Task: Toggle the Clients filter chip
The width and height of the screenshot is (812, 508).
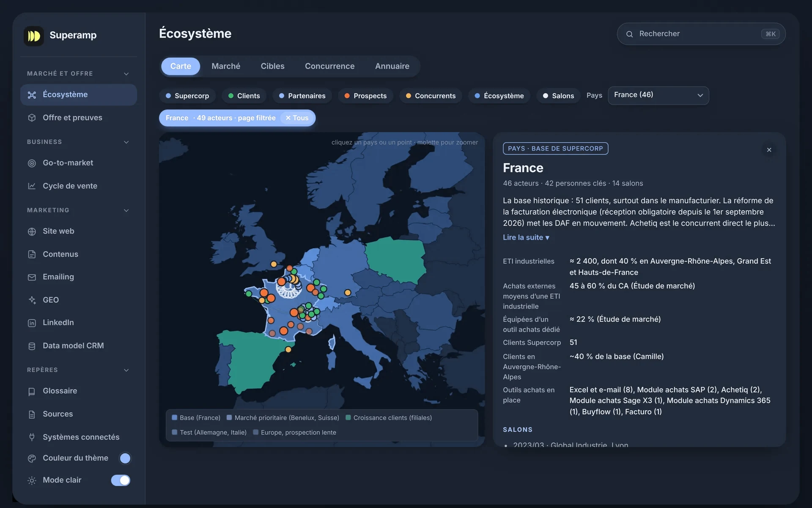Action: click(244, 96)
